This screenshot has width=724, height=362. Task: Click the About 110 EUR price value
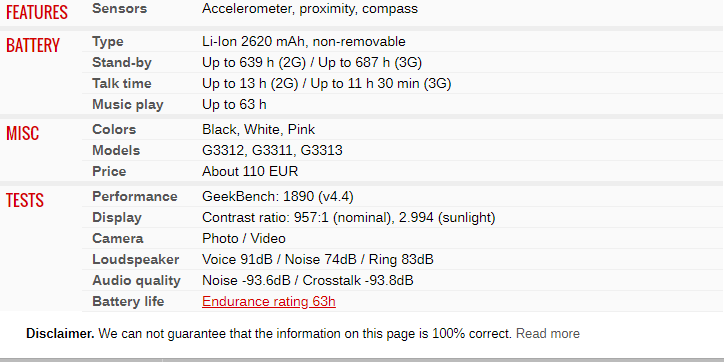coord(250,171)
